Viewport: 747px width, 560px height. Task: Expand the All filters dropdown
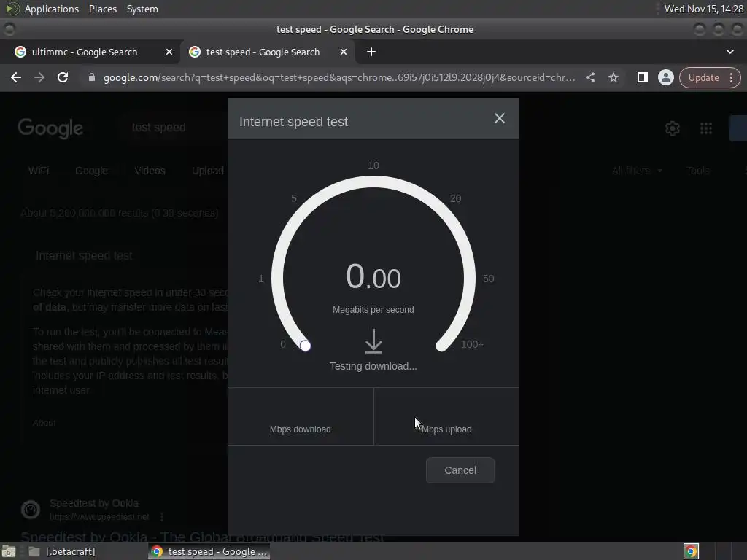pos(637,171)
